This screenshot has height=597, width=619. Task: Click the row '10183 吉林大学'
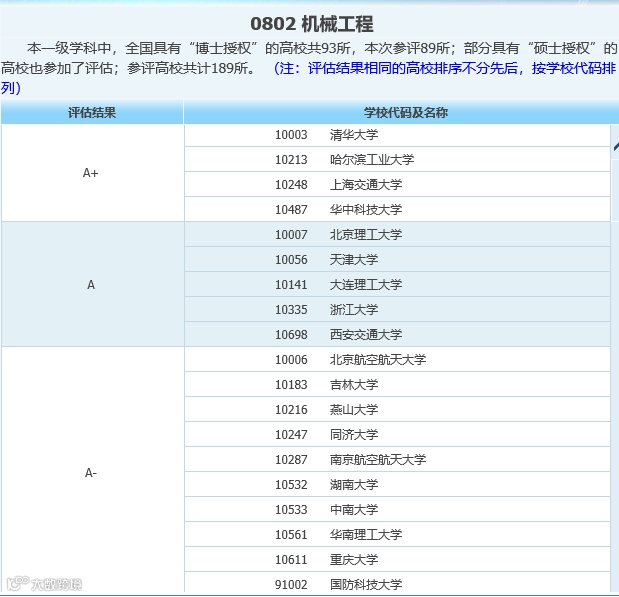397,384
